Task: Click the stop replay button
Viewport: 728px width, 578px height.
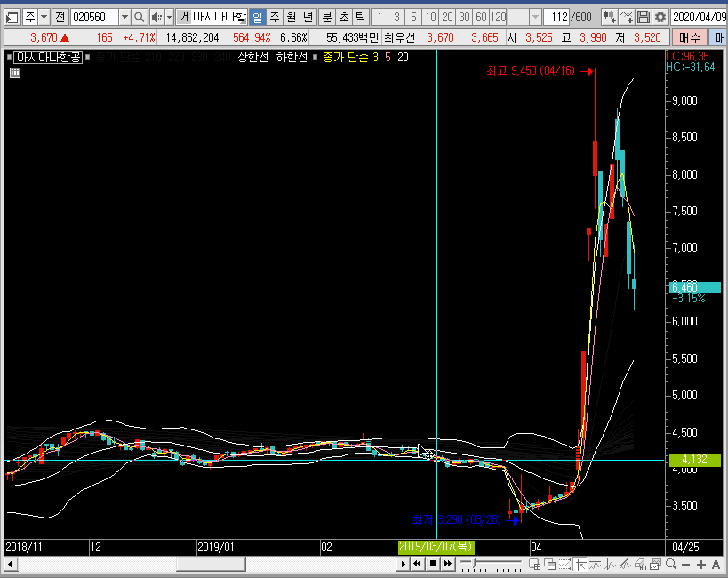Action: point(433,564)
